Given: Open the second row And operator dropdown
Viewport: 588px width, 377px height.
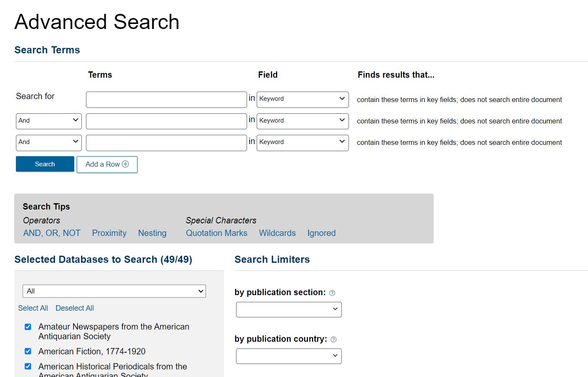Looking at the screenshot, I should (48, 121).
